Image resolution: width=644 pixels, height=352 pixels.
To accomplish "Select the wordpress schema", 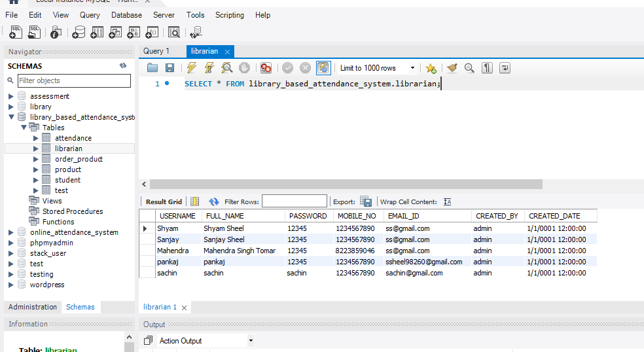I will 47,285.
